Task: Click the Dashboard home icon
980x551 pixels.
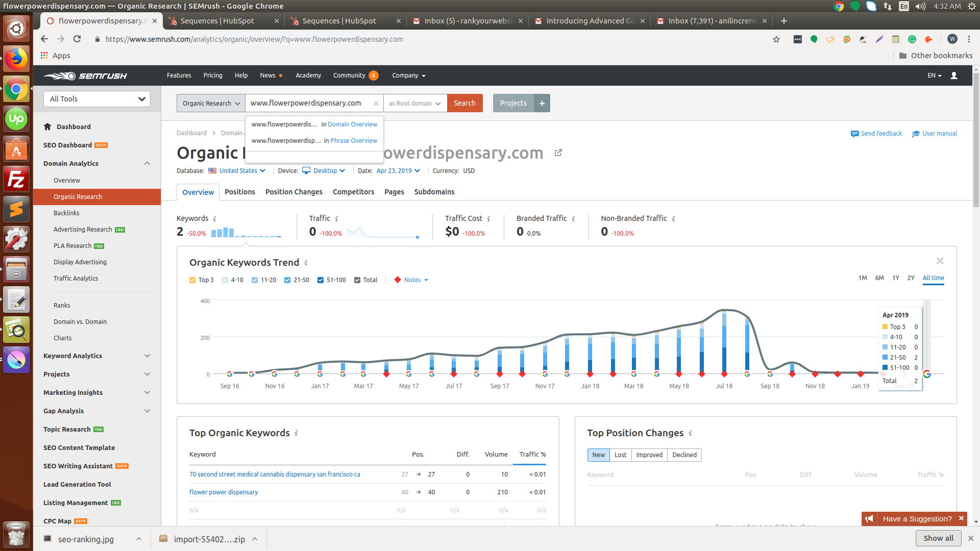Action: (x=47, y=127)
